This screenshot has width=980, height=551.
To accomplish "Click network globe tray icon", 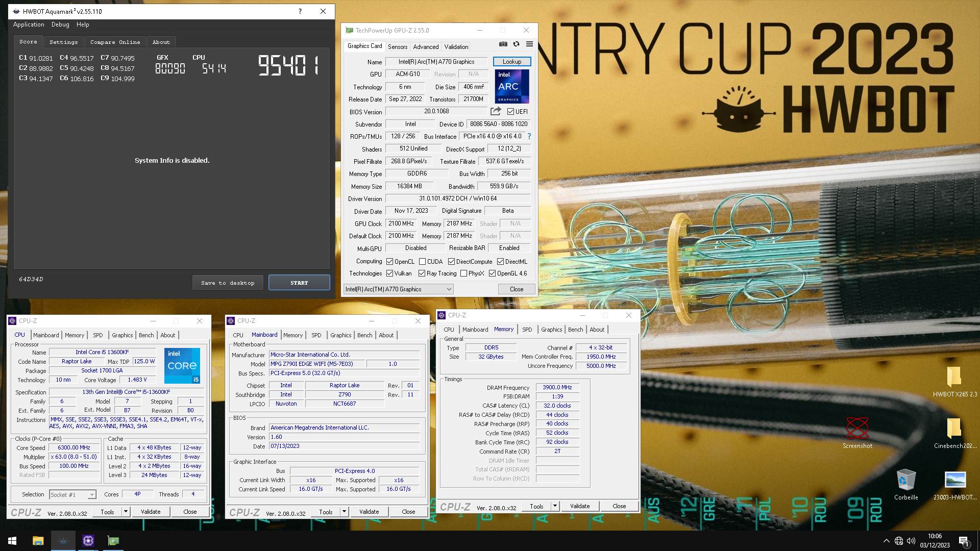I will (899, 541).
